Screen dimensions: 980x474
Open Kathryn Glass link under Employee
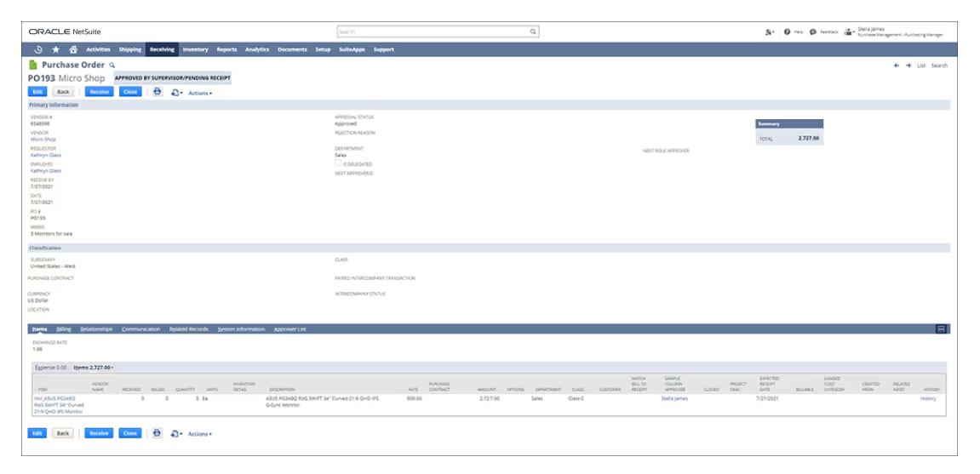coord(46,170)
